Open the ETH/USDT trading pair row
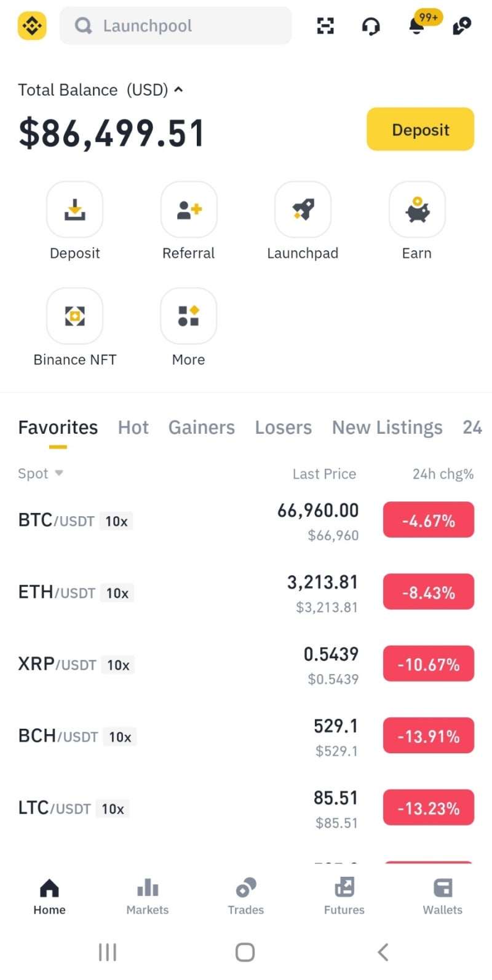The height and width of the screenshot is (980, 492). tap(184, 593)
